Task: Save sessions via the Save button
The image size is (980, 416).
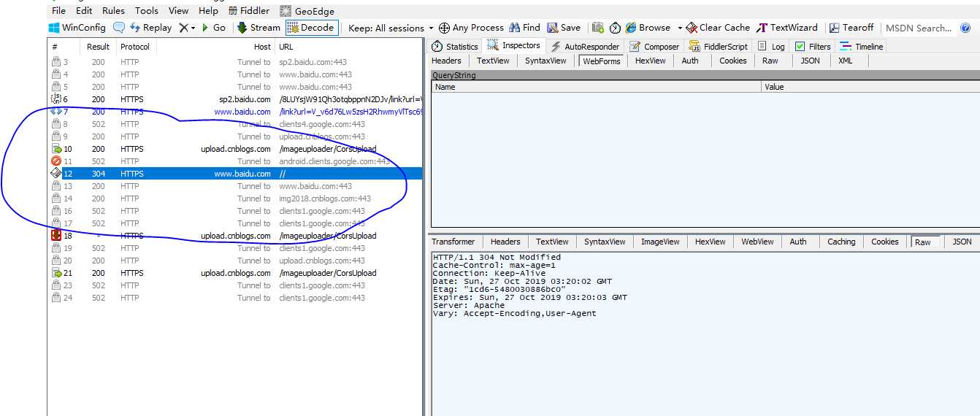Action: pyautogui.click(x=564, y=28)
